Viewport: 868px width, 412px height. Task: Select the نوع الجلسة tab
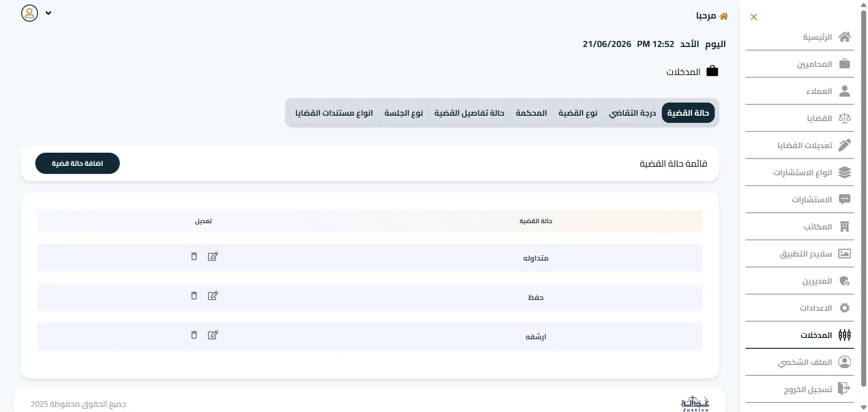tap(404, 113)
